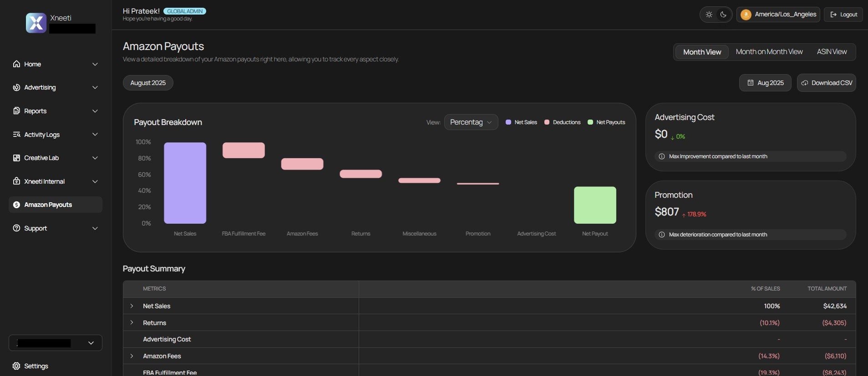
Task: Click the purple Net Sales bar
Action: 185,183
